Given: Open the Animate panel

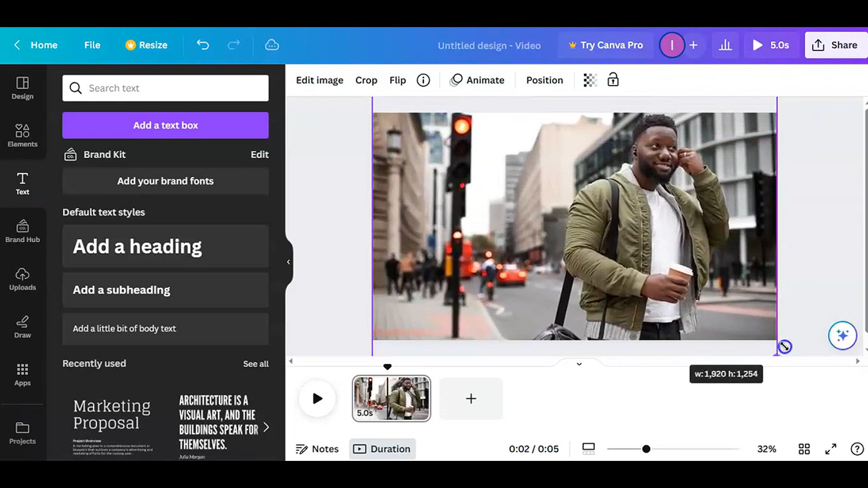Looking at the screenshot, I should coord(477,80).
